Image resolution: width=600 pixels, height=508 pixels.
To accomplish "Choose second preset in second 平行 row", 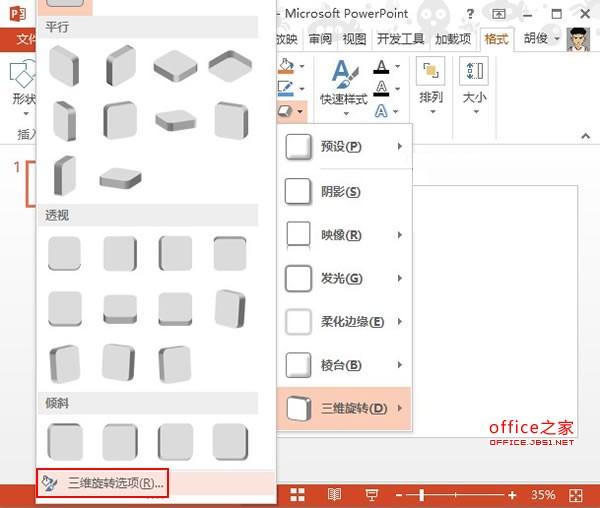I will [x=120, y=120].
